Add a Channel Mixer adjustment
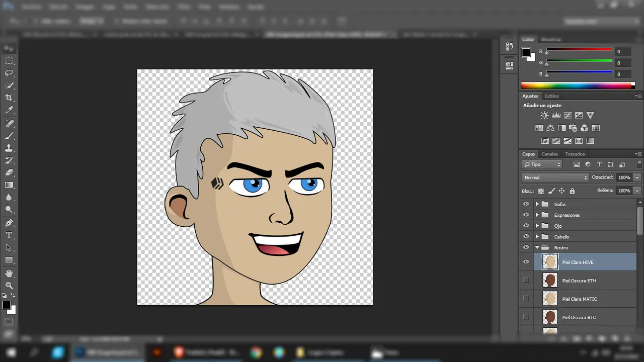This screenshot has height=362, width=644. point(584,128)
